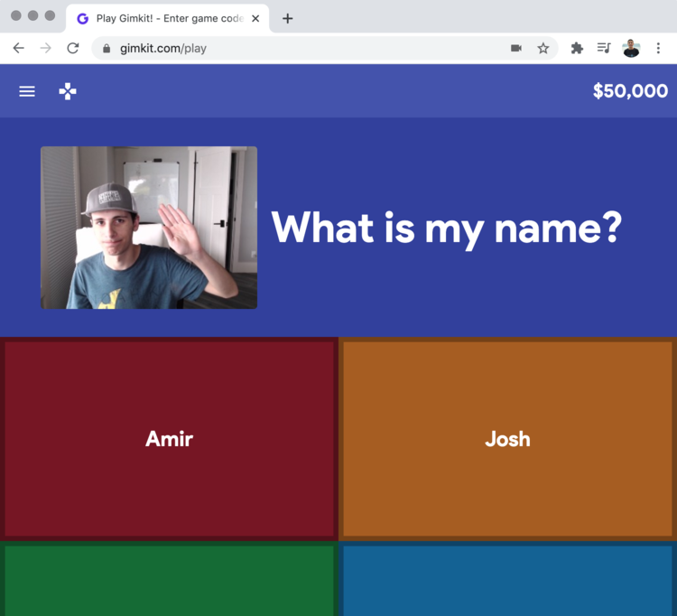
Task: Open the Chrome profile avatar
Action: [x=631, y=48]
